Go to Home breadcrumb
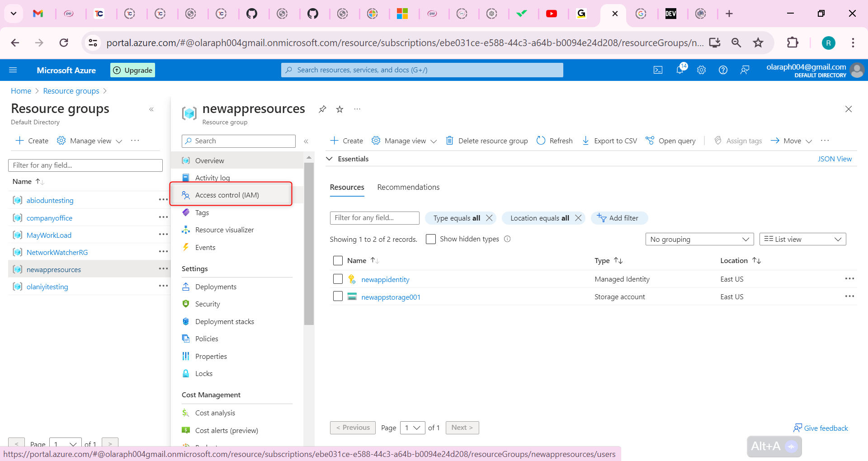Screen dimensions: 868x461 click(x=21, y=91)
